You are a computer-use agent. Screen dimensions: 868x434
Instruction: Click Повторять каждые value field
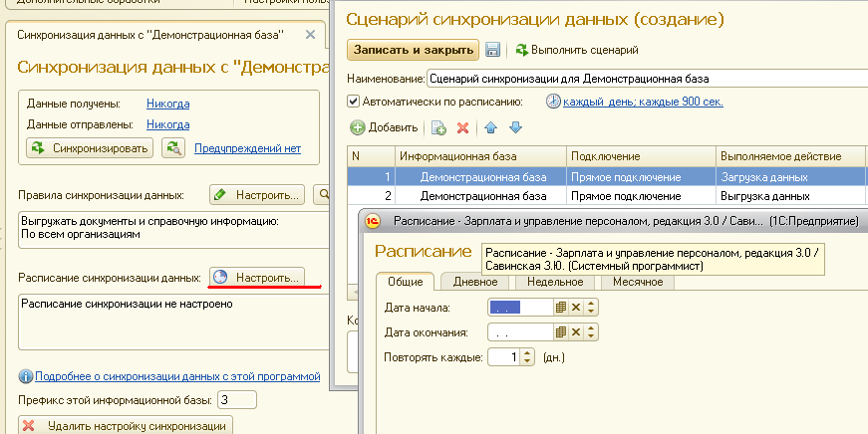[504, 357]
